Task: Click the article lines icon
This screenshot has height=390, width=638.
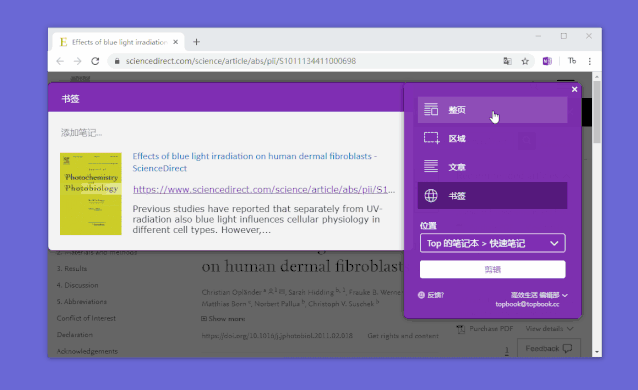Action: coord(431,167)
